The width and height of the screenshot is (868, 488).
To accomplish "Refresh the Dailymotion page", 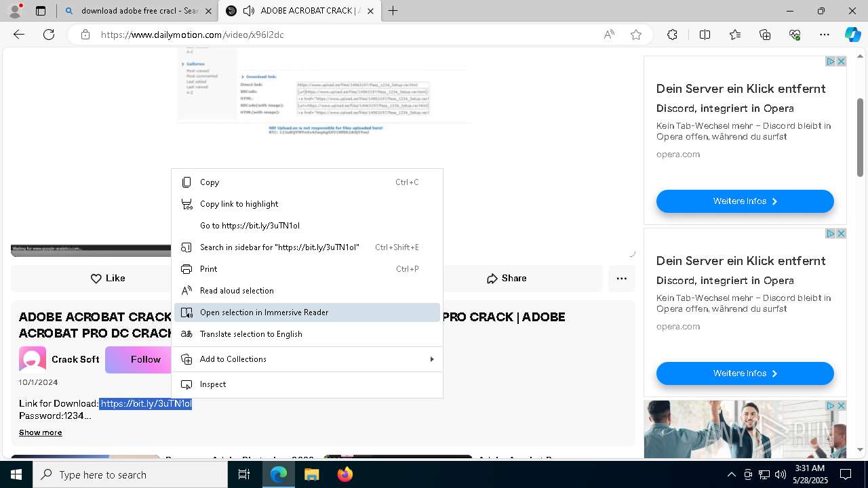I will pyautogui.click(x=49, y=35).
